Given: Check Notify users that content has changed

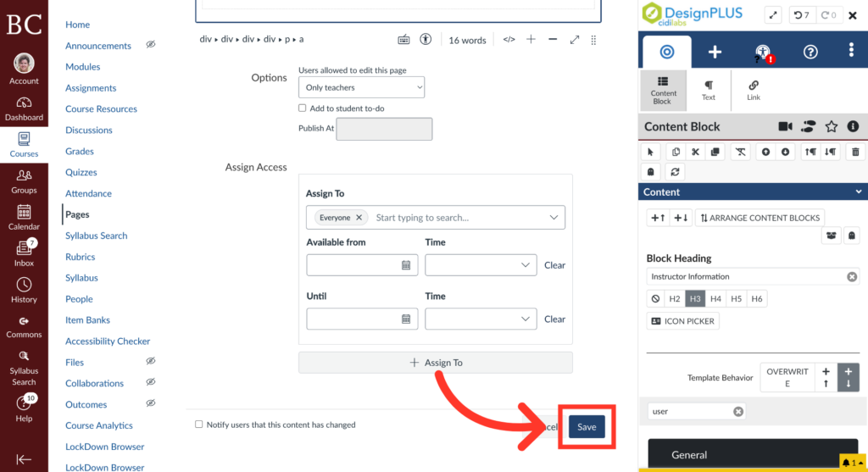Looking at the screenshot, I should pyautogui.click(x=198, y=425).
